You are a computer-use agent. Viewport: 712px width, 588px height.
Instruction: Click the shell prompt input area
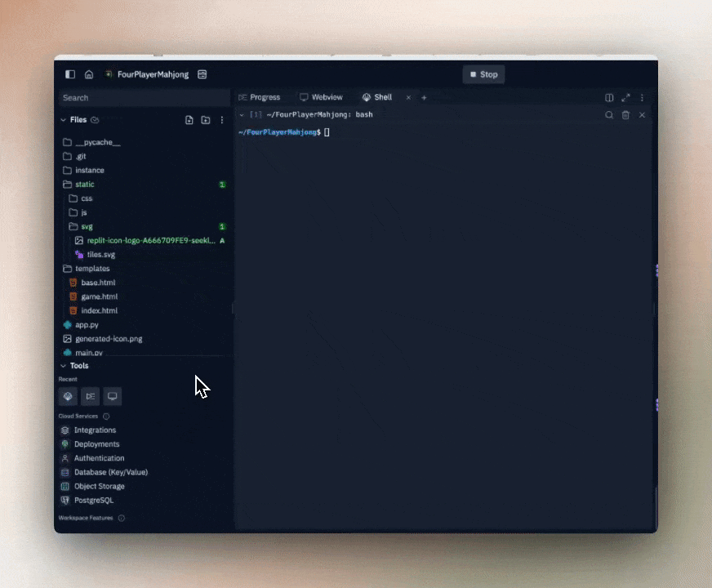327,132
